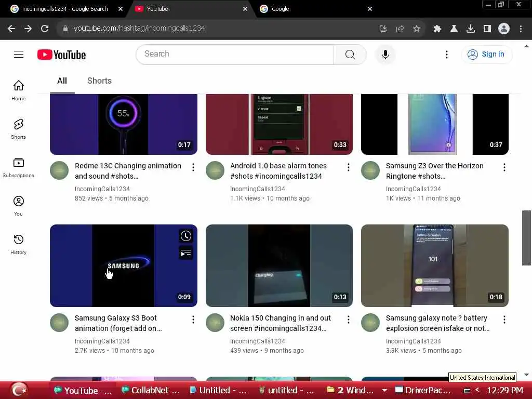
Task: Open options menu for Samsung Galaxy S3 Boot video
Action: (193, 320)
